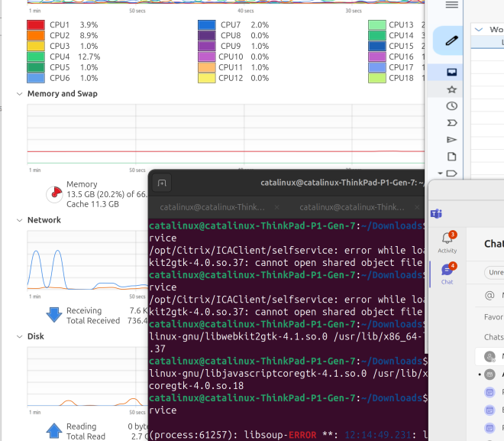Collapse the 'Wo...' group chevron in mail list
The image size is (504, 441).
click(479, 30)
